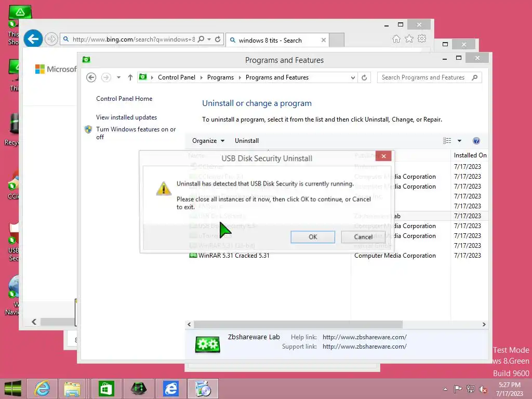The width and height of the screenshot is (532, 399).
Task: Click the IE Favorites star icon
Action: click(x=409, y=38)
